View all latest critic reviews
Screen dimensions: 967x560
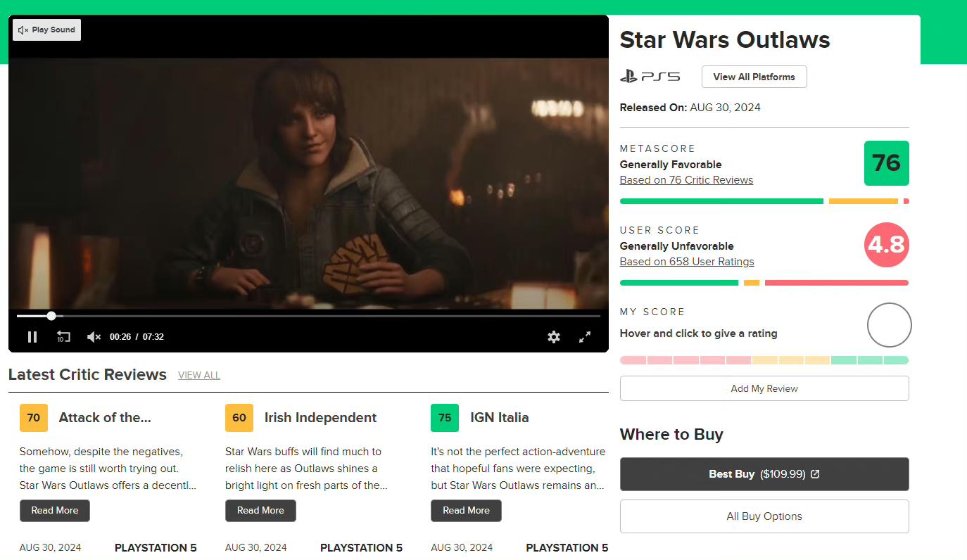pos(199,376)
